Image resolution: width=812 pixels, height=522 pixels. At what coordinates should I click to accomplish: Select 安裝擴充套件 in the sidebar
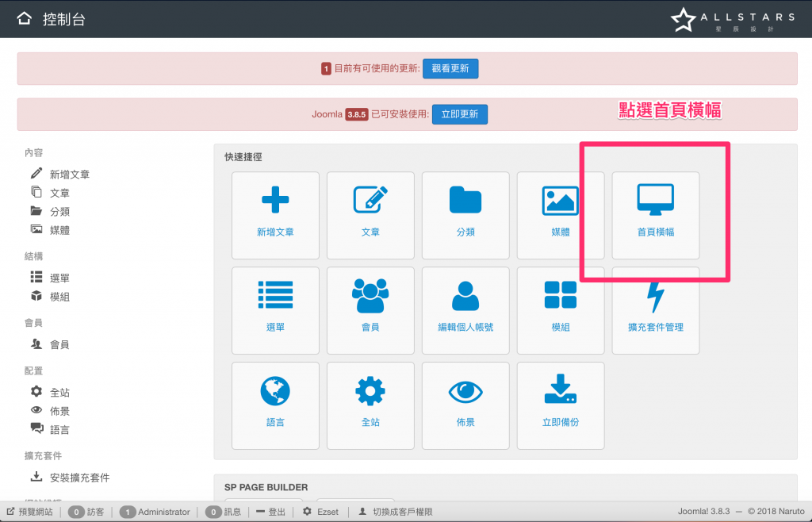[79, 478]
